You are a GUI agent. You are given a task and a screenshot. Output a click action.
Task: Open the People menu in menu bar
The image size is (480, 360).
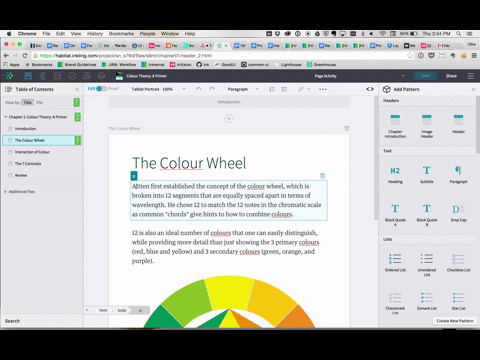[147, 34]
